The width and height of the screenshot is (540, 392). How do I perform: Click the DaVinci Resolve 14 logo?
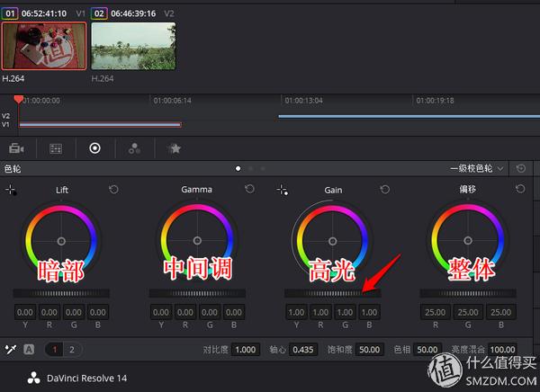pyautogui.click(x=34, y=379)
